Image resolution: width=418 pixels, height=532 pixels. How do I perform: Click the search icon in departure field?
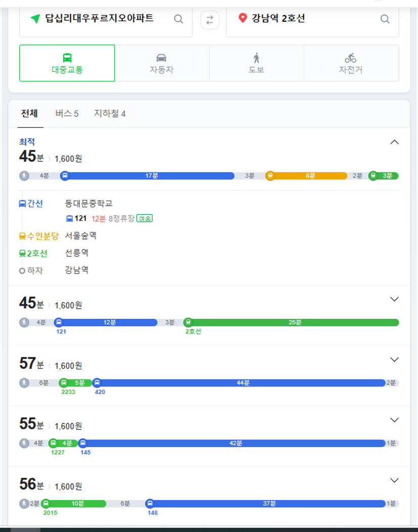(x=178, y=19)
